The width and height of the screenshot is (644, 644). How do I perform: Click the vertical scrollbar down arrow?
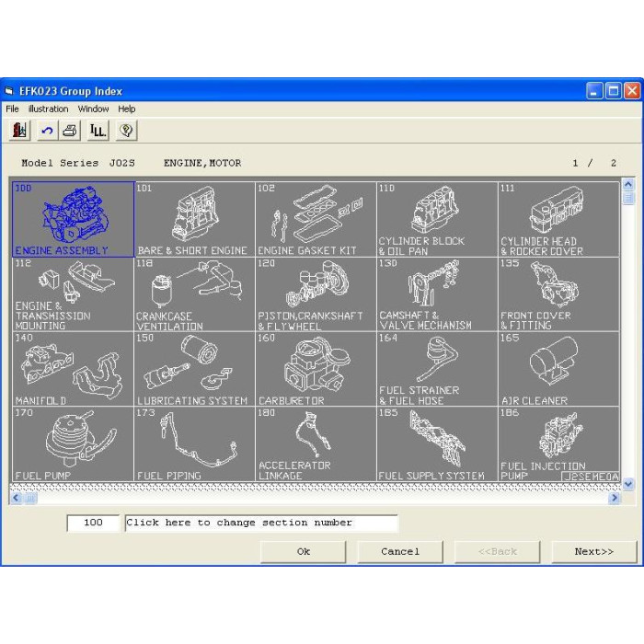[x=627, y=484]
